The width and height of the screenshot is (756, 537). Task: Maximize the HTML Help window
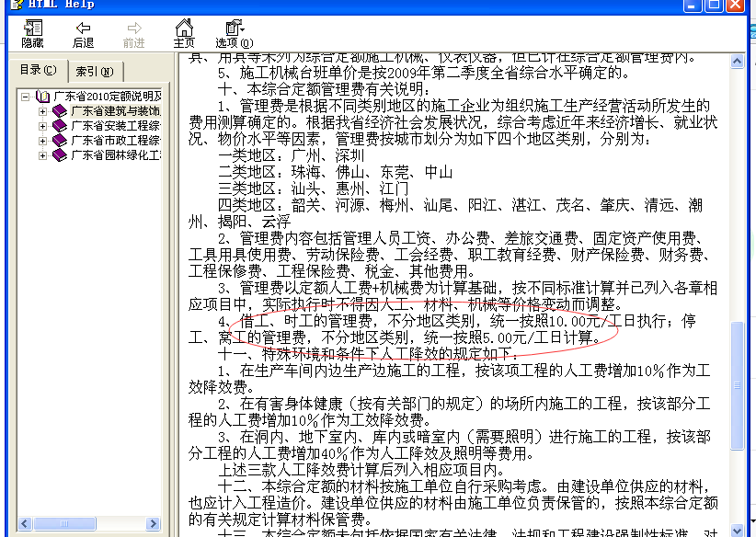pos(714,5)
